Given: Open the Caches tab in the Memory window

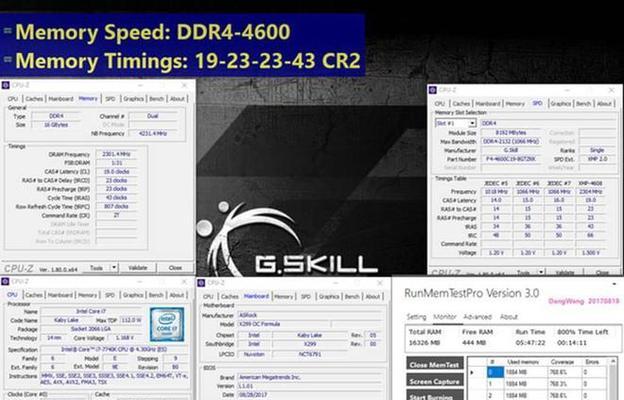Looking at the screenshot, I should tap(34, 99).
